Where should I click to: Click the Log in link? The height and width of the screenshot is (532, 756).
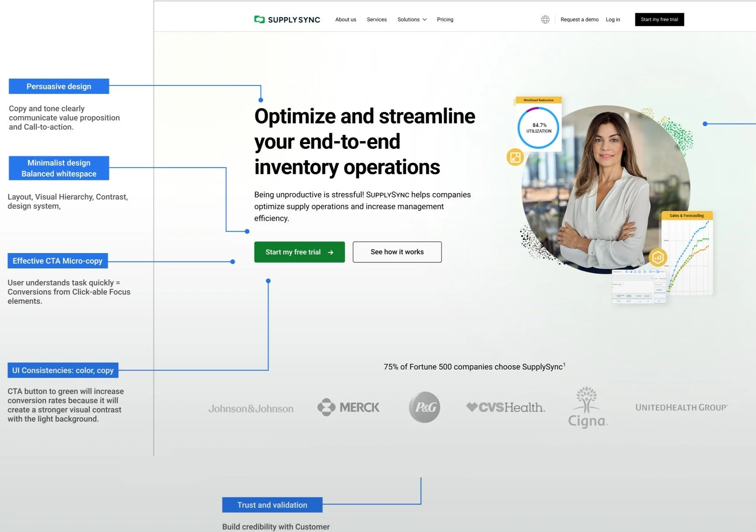(613, 20)
